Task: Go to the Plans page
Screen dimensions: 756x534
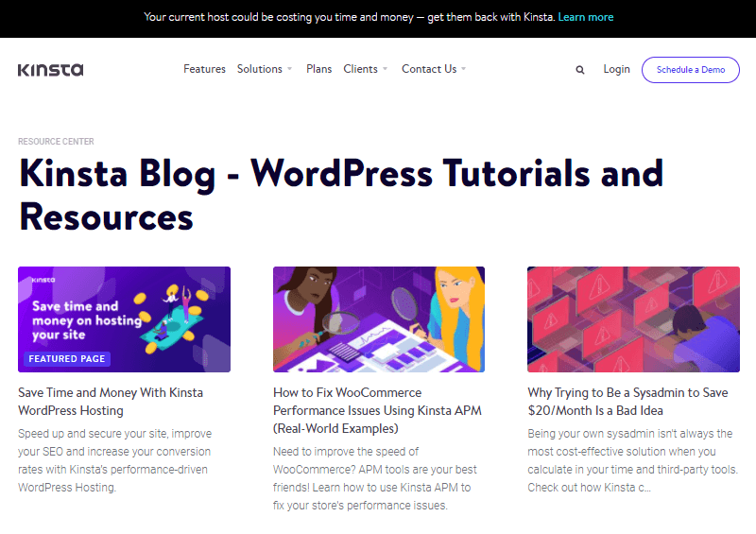Action: pyautogui.click(x=318, y=69)
